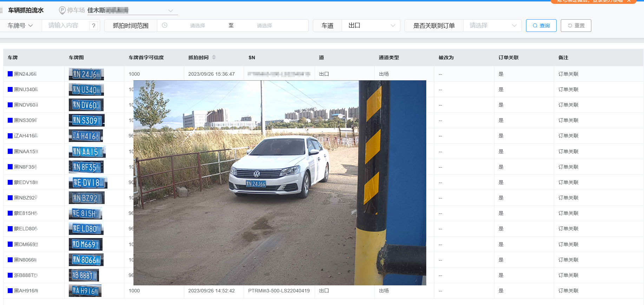Viewport: 644px width, 305px height.
Task: Expand the 车道 dropdown showing 出口
Action: pos(371,26)
